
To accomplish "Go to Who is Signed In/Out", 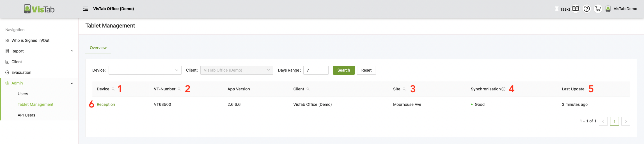I will pos(30,40).
